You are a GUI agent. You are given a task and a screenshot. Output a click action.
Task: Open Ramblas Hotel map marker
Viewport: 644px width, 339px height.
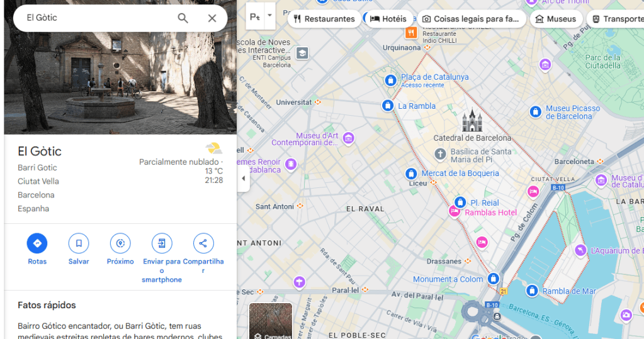pyautogui.click(x=455, y=212)
